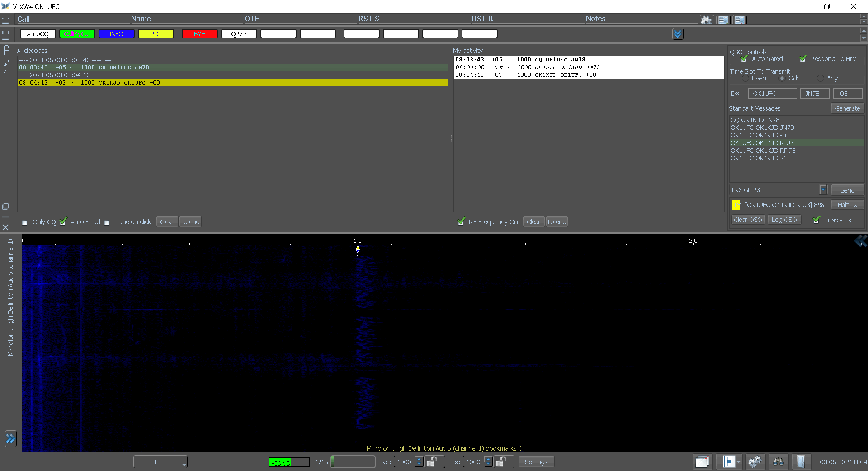Toggle the padlock icon beside the Rx field
868x471 pixels.
(434, 462)
